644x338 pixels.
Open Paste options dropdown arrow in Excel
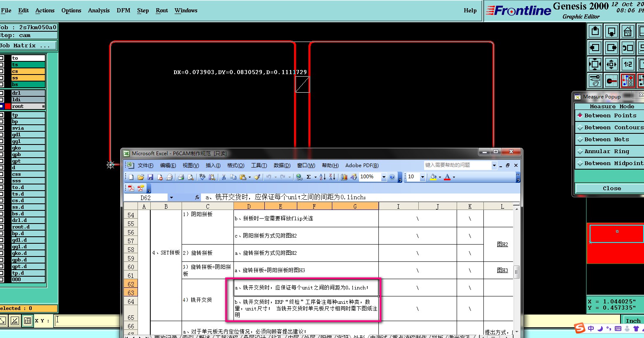click(250, 177)
